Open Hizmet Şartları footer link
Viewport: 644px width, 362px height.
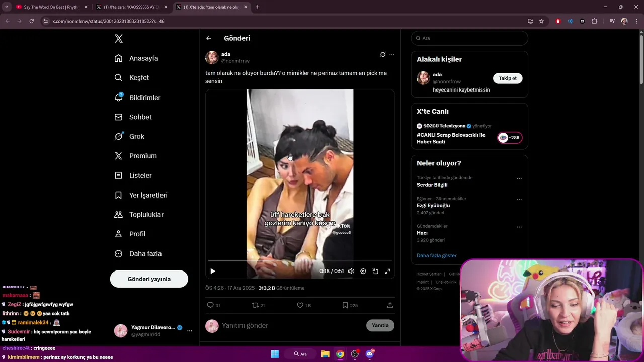(x=429, y=274)
